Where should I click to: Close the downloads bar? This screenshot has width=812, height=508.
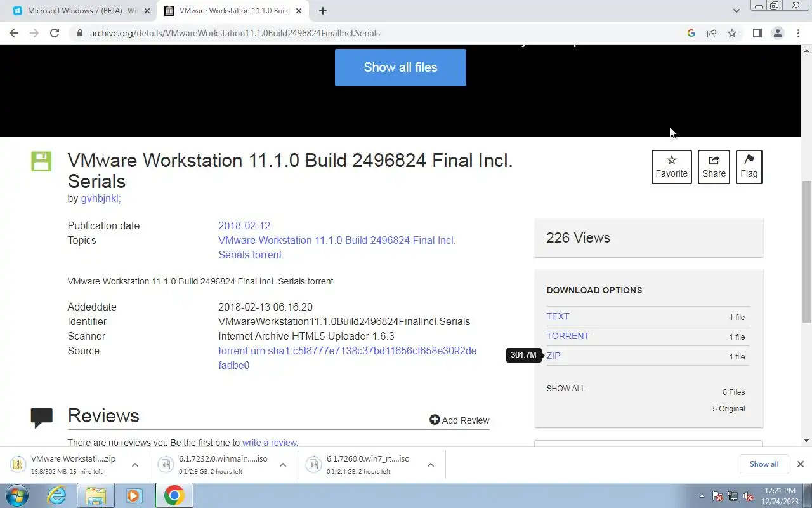tap(800, 464)
